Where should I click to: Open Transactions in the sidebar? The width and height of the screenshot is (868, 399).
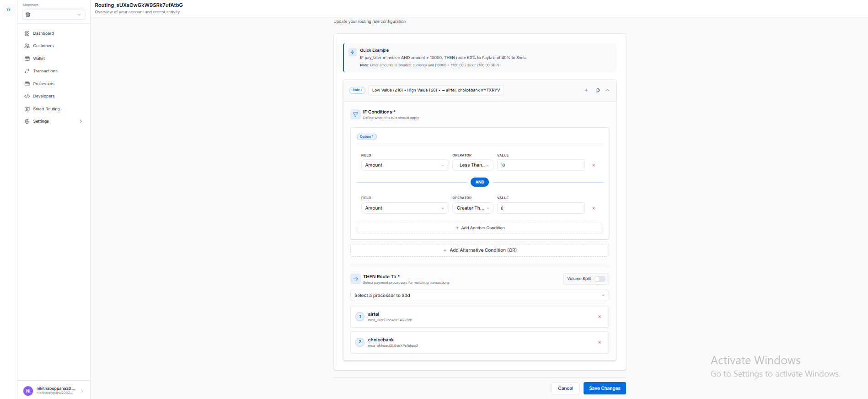[45, 71]
